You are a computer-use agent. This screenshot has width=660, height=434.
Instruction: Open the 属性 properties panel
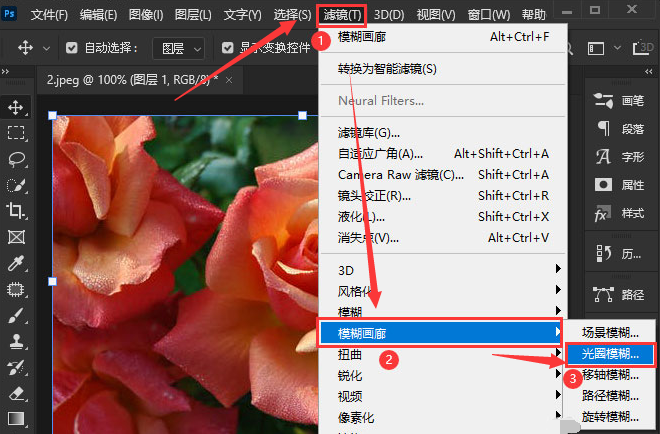[619, 185]
